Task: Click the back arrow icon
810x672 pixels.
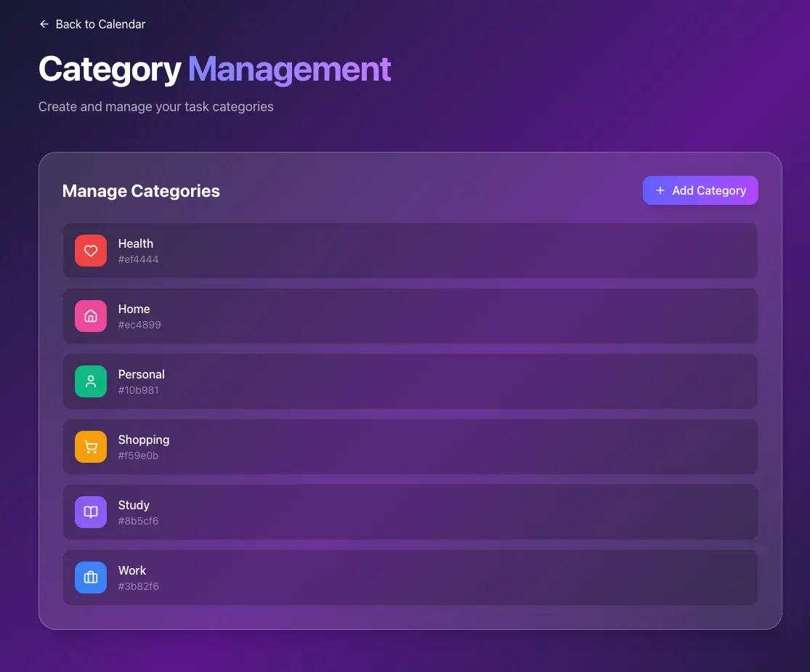Action: (44, 24)
